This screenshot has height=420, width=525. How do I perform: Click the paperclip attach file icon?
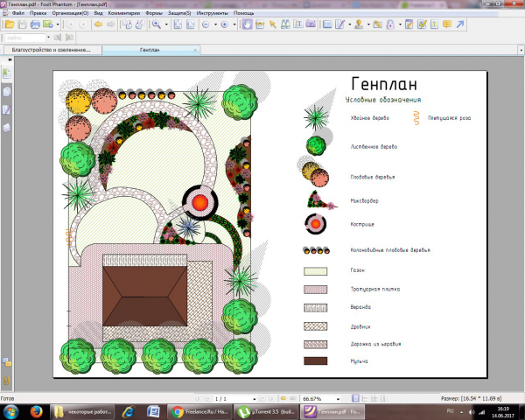click(378, 24)
